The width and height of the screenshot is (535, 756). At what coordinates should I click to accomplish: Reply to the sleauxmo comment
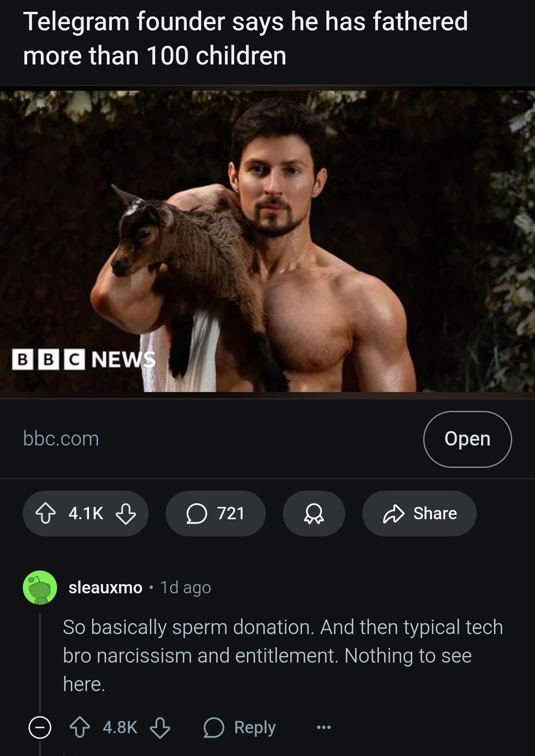[240, 728]
